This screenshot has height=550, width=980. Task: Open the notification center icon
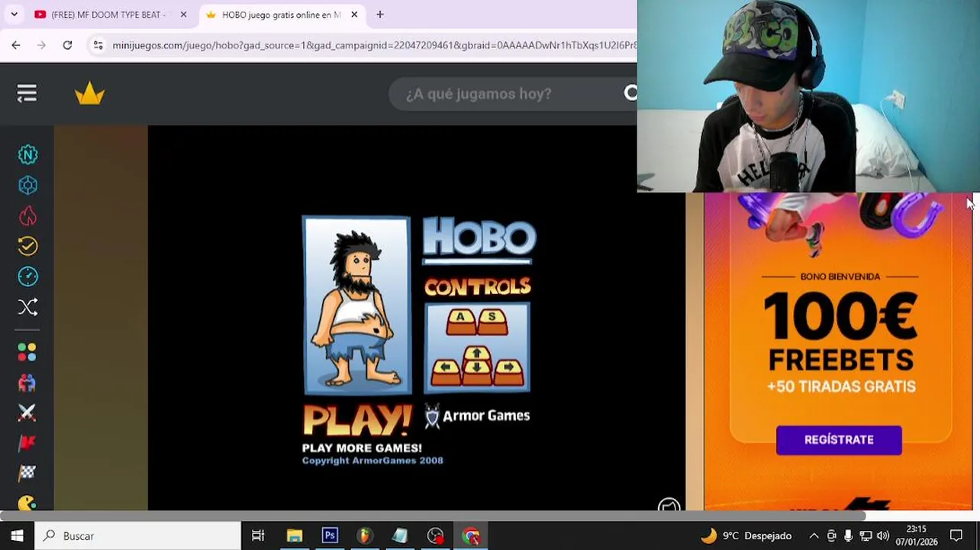point(956,535)
